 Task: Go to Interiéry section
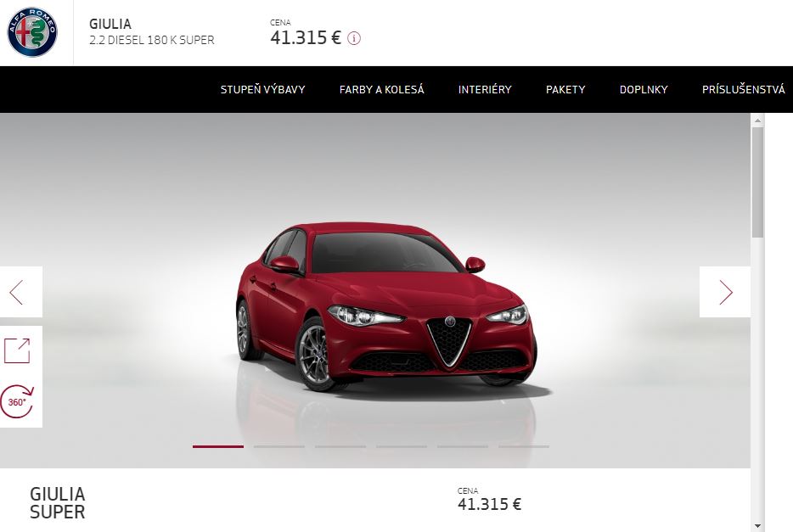click(485, 89)
